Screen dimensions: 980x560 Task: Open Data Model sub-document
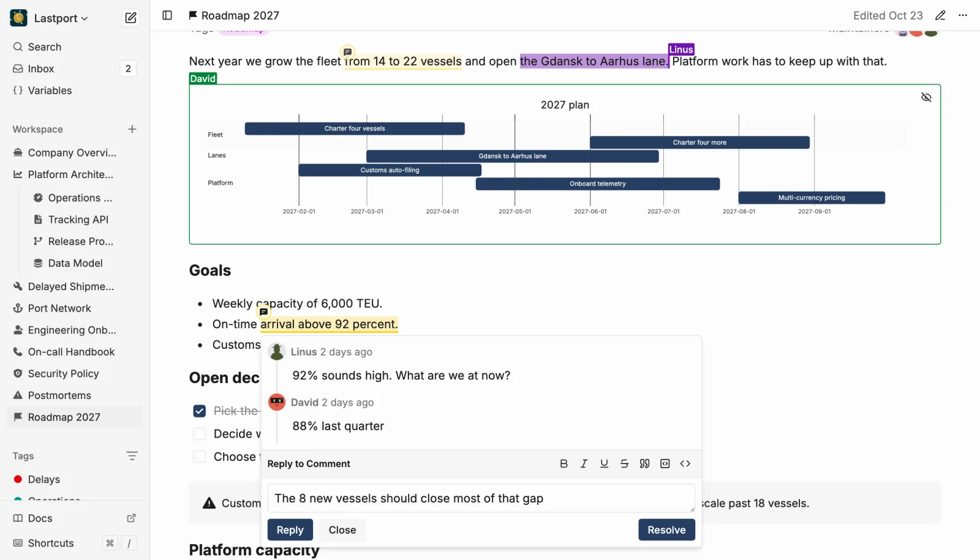point(86,263)
